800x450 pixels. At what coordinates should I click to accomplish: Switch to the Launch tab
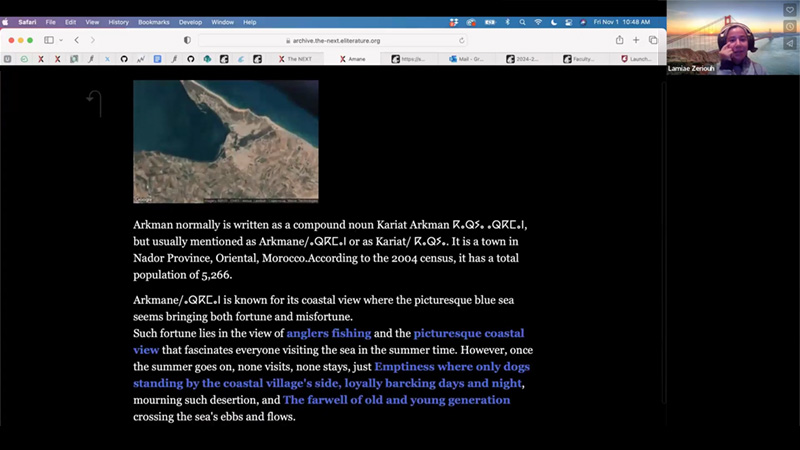(x=636, y=59)
